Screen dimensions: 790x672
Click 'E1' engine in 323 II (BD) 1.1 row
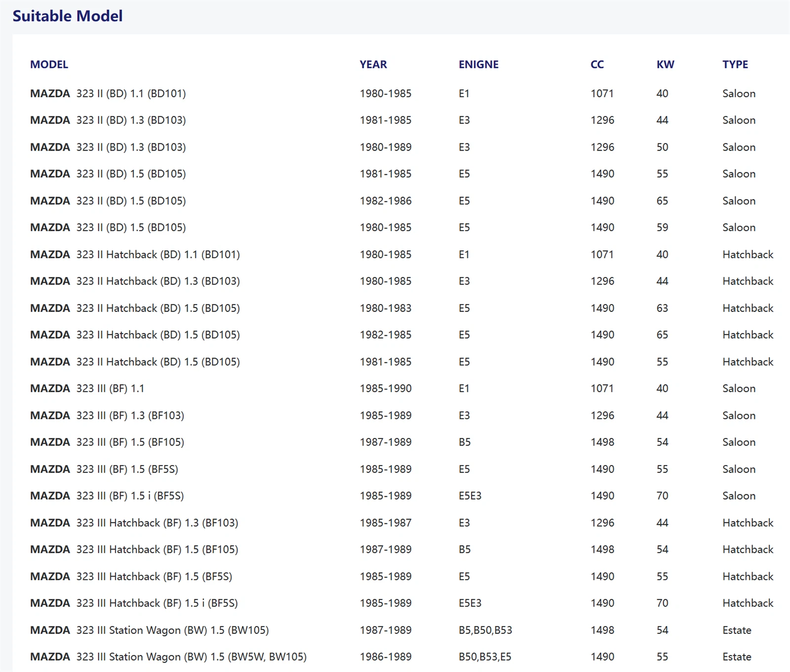pyautogui.click(x=464, y=93)
